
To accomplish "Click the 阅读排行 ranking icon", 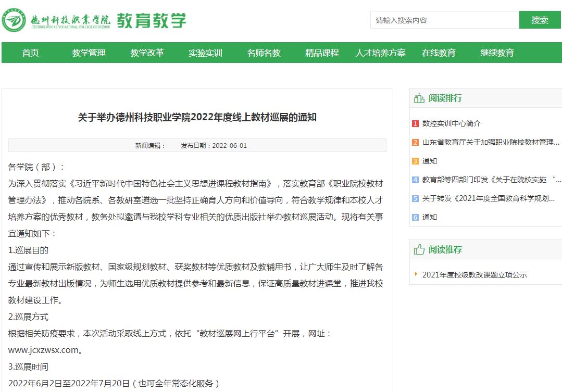I will [419, 98].
